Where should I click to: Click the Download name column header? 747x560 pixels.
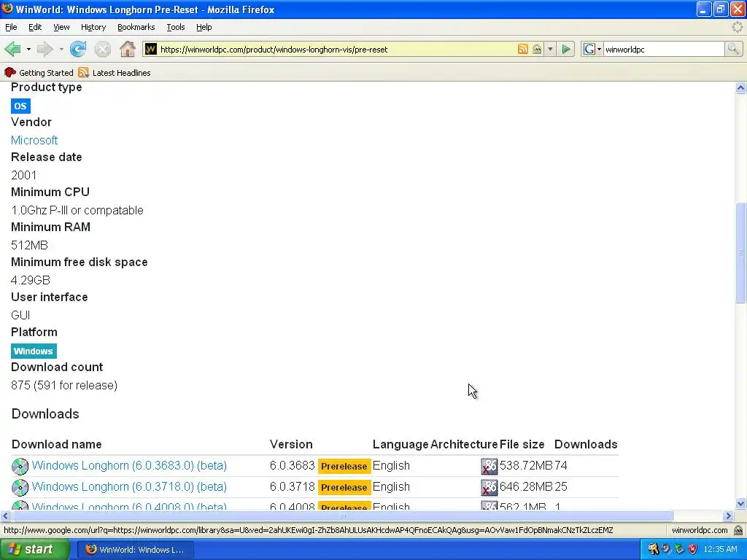tap(57, 444)
